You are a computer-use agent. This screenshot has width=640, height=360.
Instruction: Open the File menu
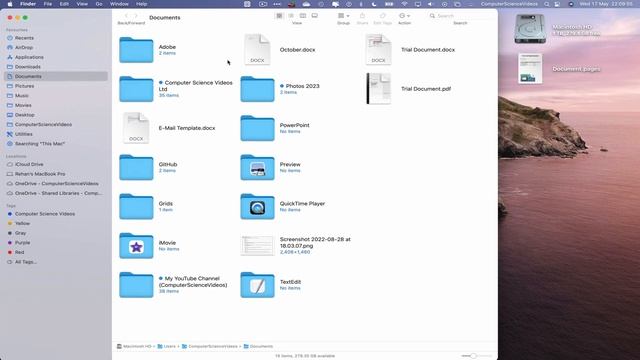pos(48,4)
